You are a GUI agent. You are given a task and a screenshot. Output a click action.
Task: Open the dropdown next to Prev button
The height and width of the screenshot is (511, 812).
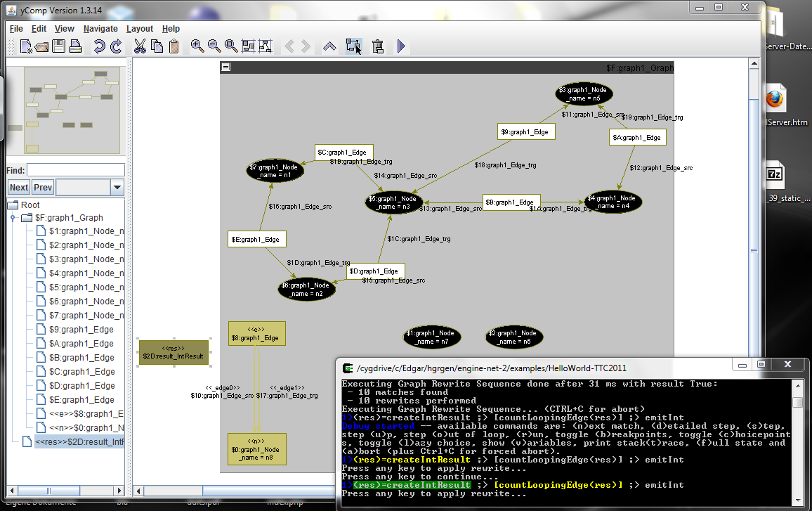click(117, 188)
